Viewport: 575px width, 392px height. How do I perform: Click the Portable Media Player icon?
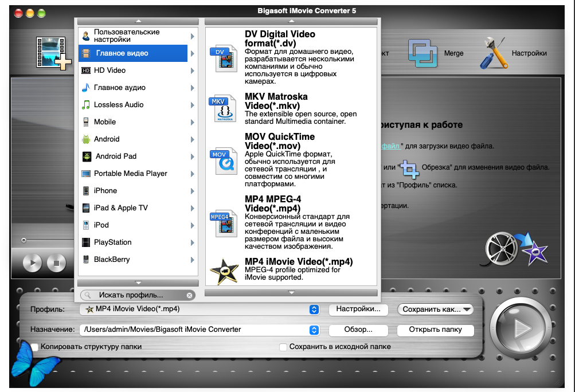click(x=86, y=174)
